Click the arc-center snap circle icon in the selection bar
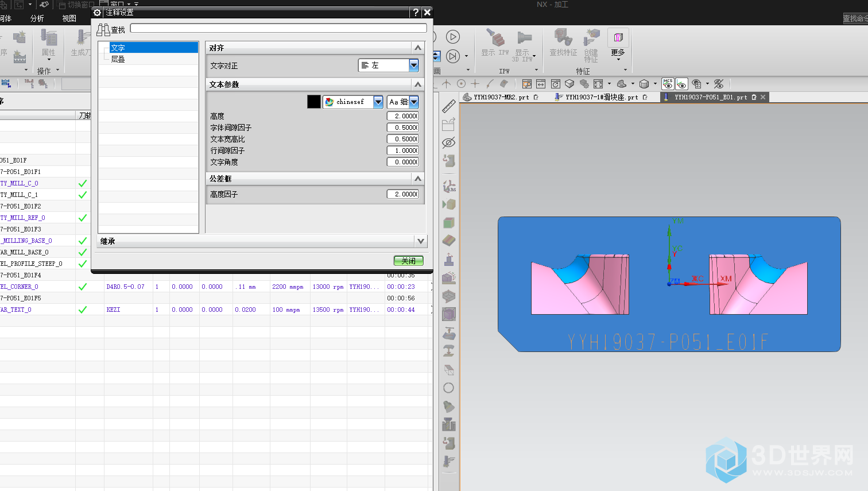The height and width of the screenshot is (491, 868). (x=461, y=84)
